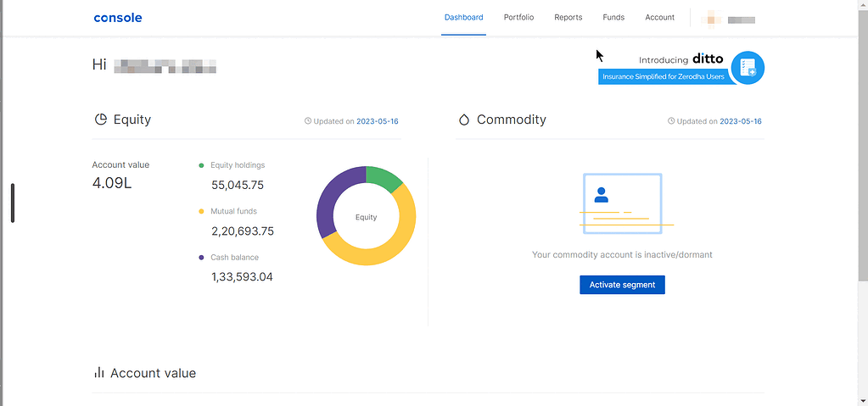
Task: Open the Funds menu
Action: 613,18
